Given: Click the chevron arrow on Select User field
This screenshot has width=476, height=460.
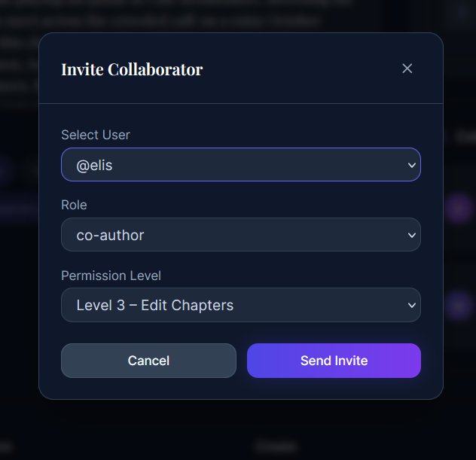Looking at the screenshot, I should 411,165.
